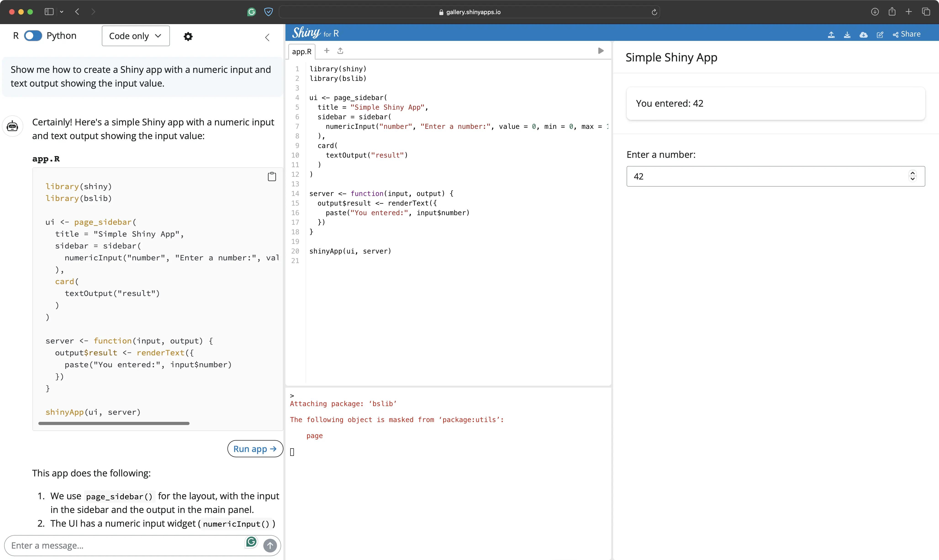The image size is (939, 560).
Task: Click the Shiny for R logo
Action: (315, 33)
